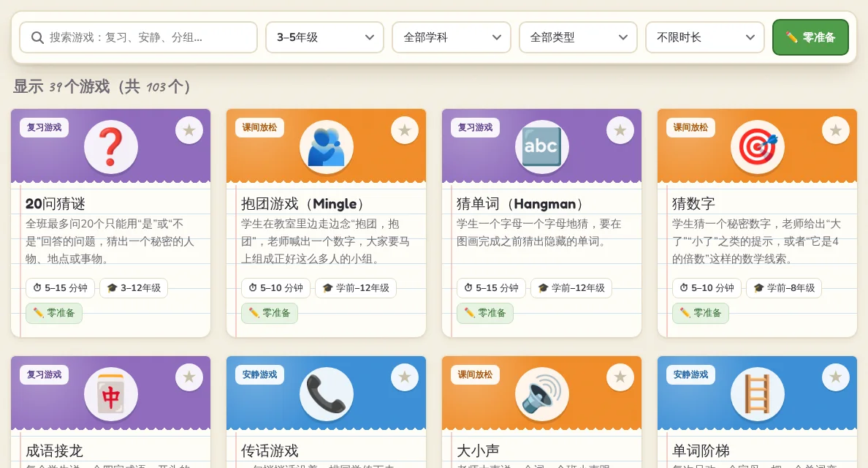Click the abc Hangman icon
Viewport: 868px width, 468px height.
click(542, 147)
